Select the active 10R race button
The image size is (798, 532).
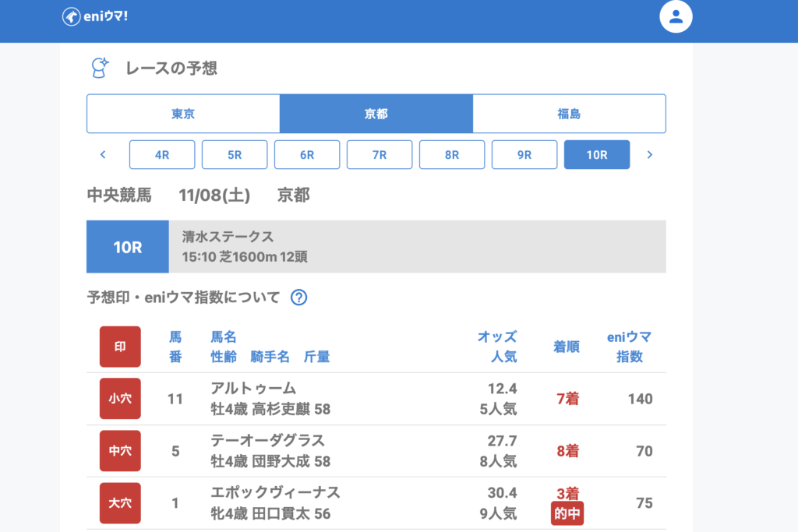(x=597, y=155)
